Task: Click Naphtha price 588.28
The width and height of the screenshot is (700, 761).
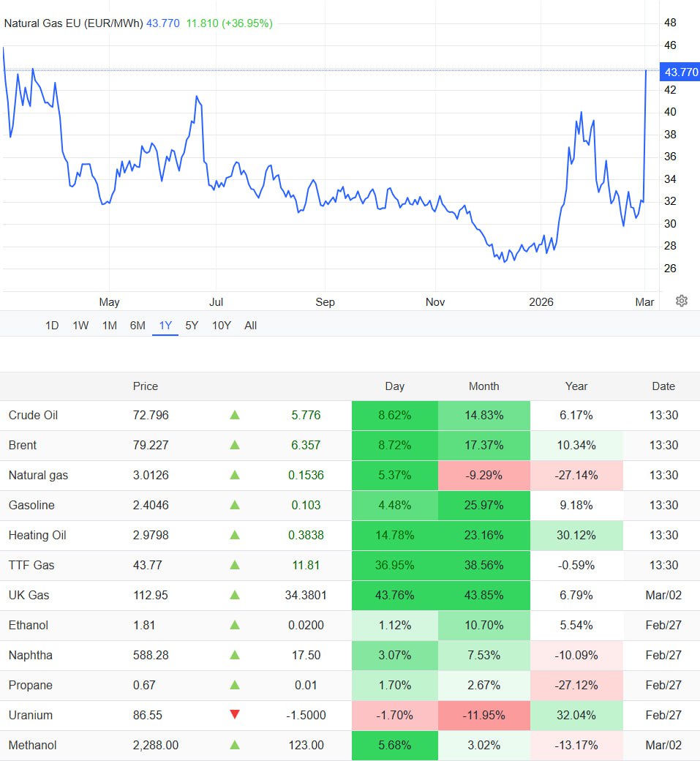Action: coord(151,655)
